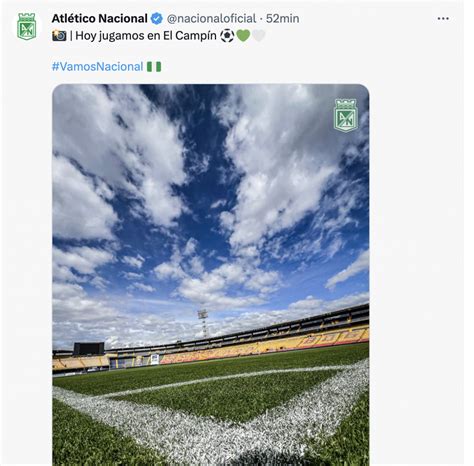Open the three-dot more options menu
The image size is (474, 466).
pos(443,19)
